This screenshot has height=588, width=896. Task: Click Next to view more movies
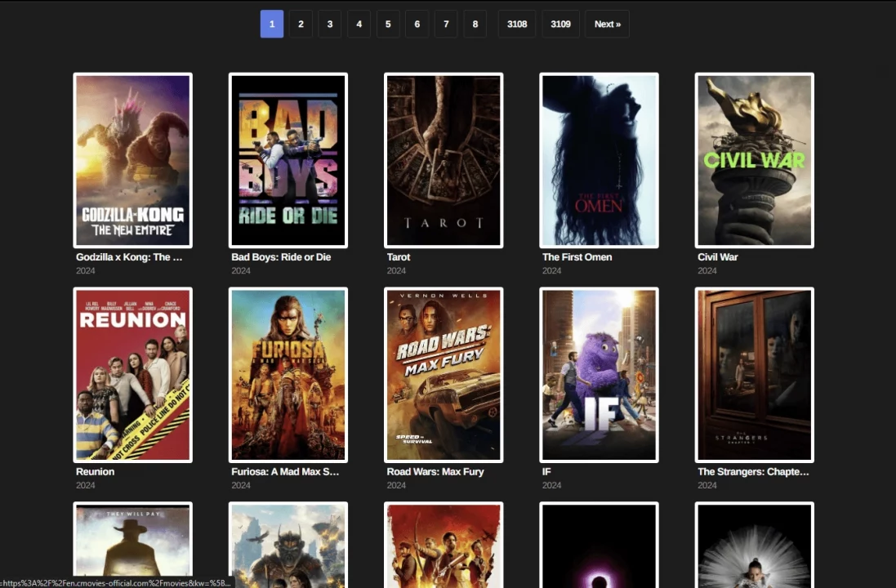pyautogui.click(x=607, y=24)
